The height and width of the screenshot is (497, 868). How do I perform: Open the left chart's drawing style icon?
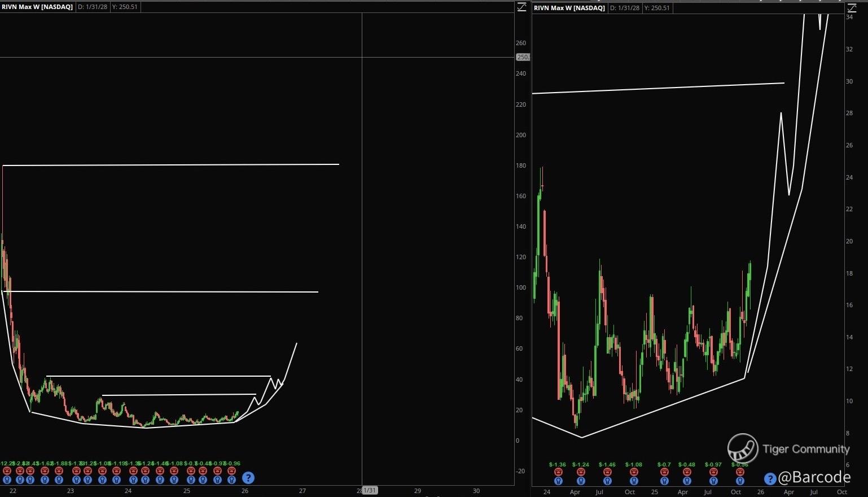[x=522, y=7]
